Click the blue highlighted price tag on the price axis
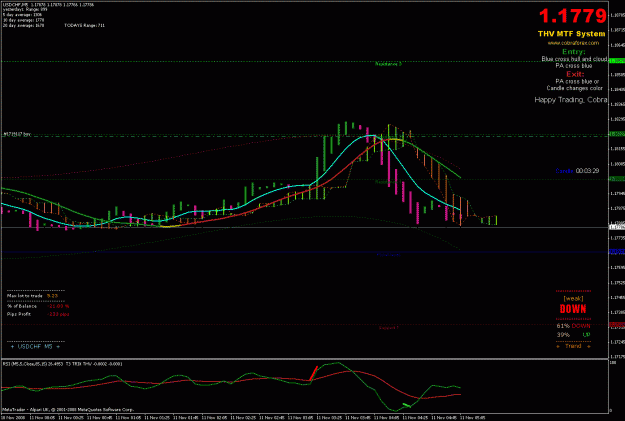Viewport: 625px width, 421px height. (x=617, y=252)
